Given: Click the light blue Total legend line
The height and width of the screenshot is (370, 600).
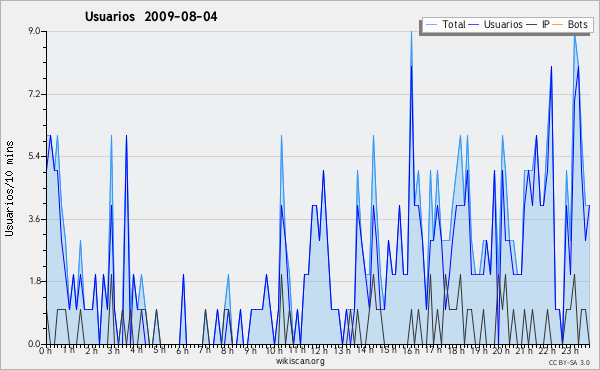Looking at the screenshot, I should pos(431,25).
